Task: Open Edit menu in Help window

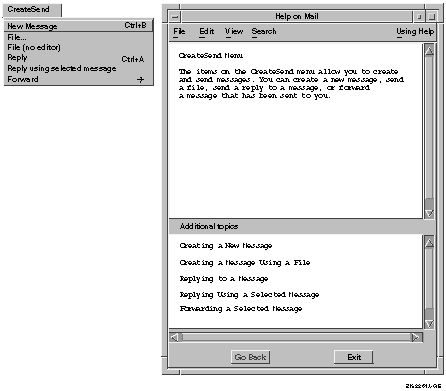Action: tap(207, 31)
